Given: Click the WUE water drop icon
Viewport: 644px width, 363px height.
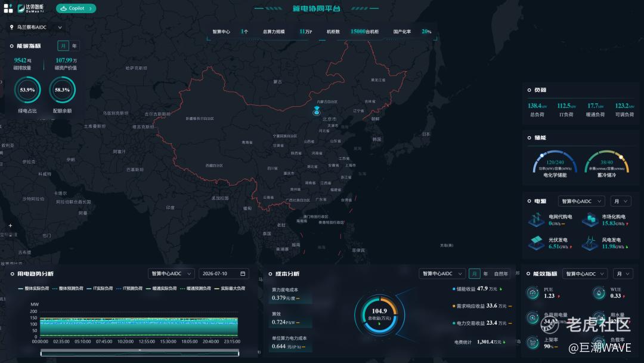Looking at the screenshot, I should 599,293.
